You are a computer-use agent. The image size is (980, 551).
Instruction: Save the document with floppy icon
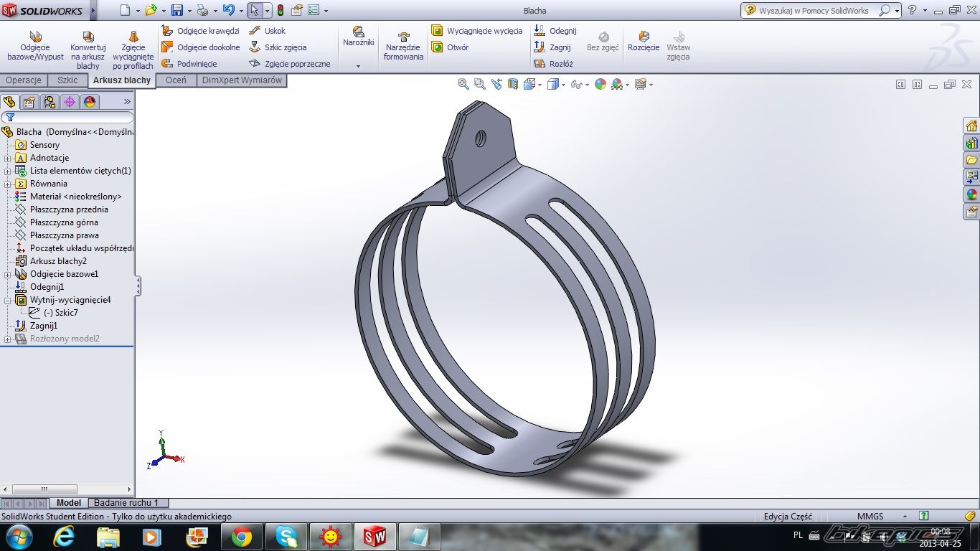(177, 10)
